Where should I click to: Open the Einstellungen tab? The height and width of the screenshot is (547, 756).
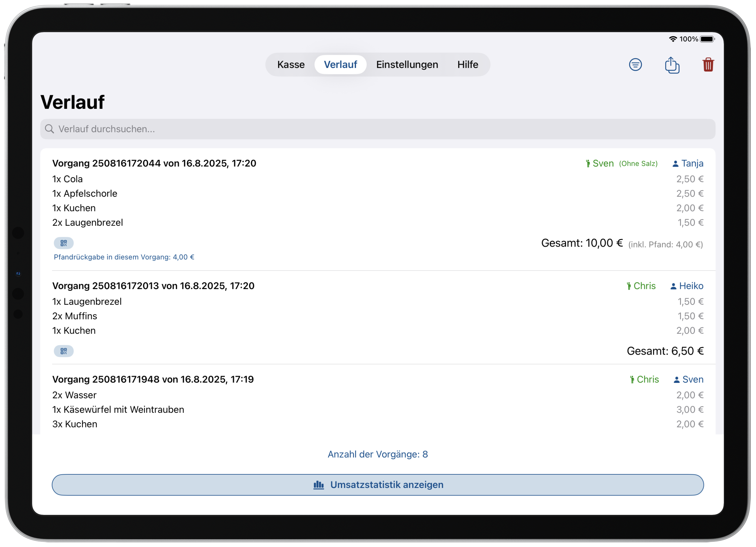point(407,65)
